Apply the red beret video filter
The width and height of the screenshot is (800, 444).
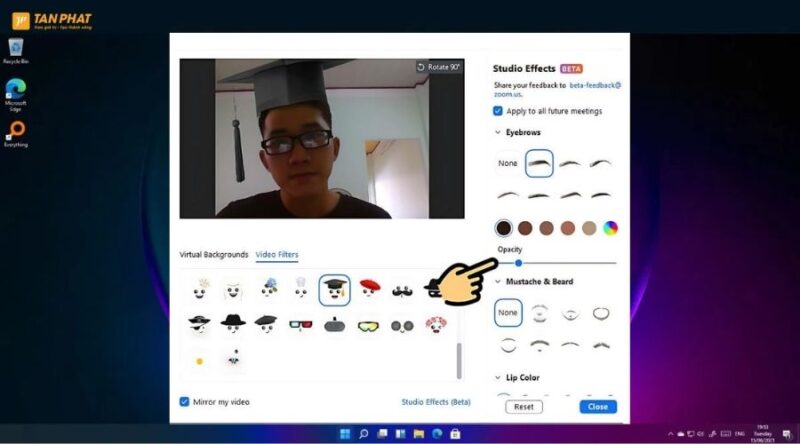(369, 289)
